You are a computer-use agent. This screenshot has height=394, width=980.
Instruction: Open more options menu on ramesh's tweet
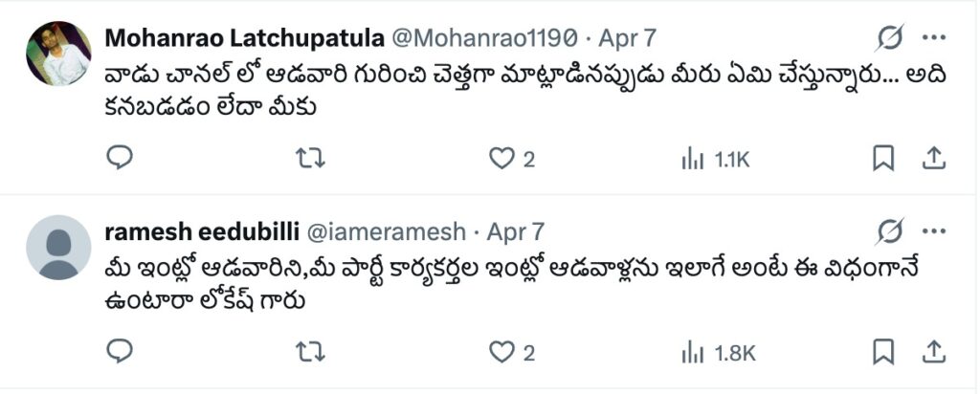[934, 231]
